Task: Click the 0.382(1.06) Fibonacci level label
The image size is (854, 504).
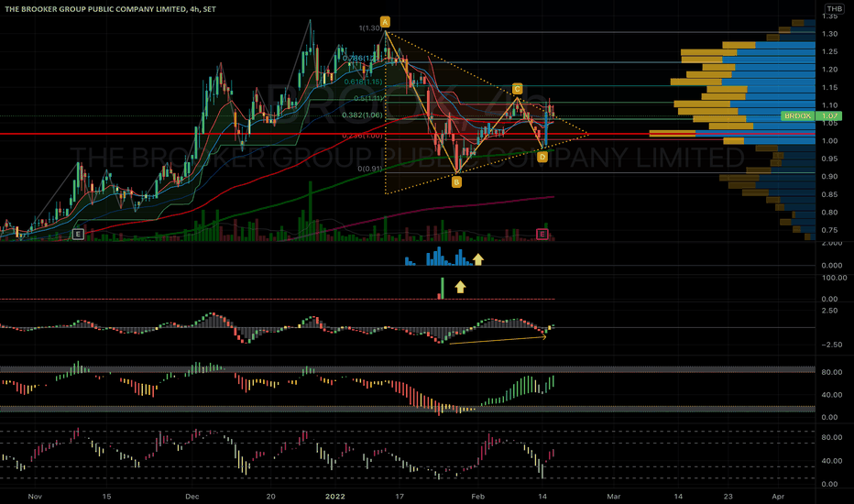Action: click(362, 115)
